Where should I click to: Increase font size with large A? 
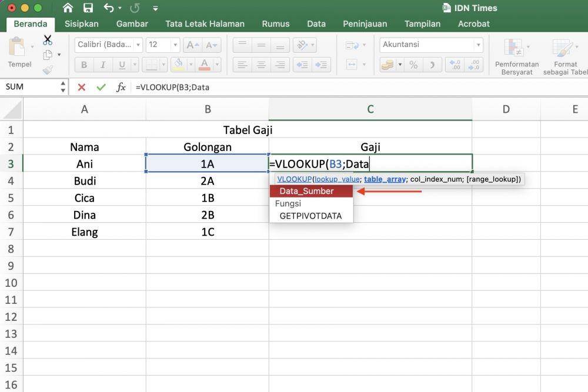pos(193,45)
